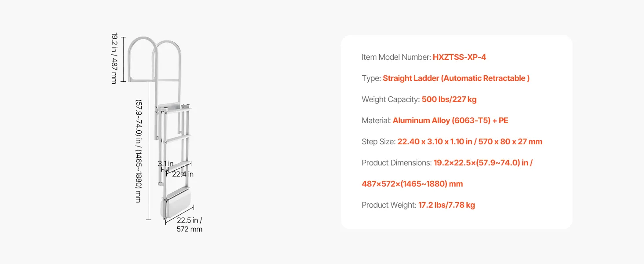Viewport: 644px width, 264px height.
Task: Click the 19.2 in / 487 mm handrail height label
Action: tap(114, 58)
